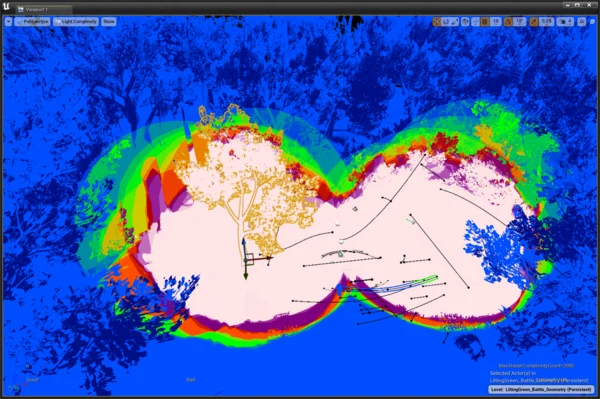Click the Unreal Engine logo icon
Image resolution: width=600 pixels, height=399 pixels.
coord(6,7)
